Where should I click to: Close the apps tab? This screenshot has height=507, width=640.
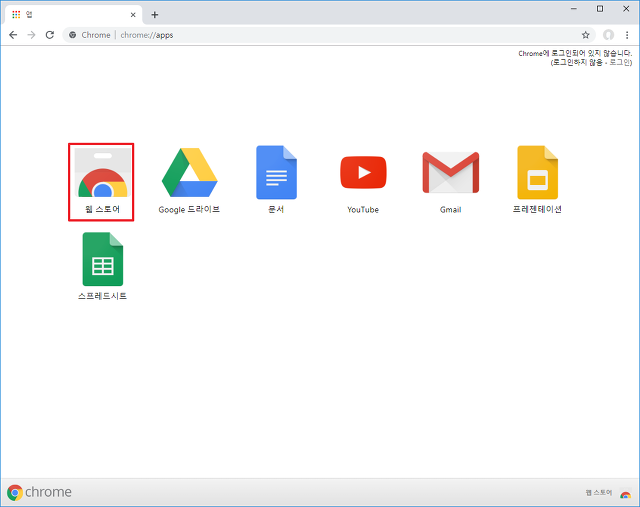133,15
